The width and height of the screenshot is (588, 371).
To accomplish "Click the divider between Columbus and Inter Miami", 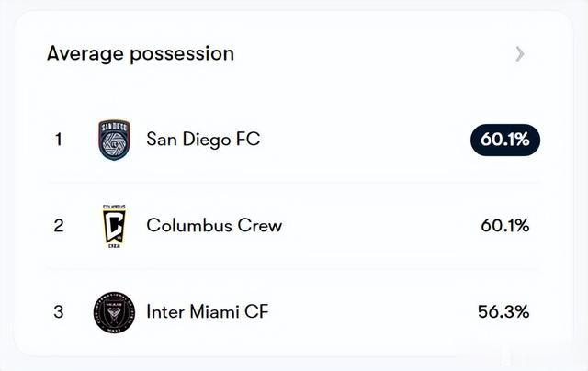I will pos(294,269).
